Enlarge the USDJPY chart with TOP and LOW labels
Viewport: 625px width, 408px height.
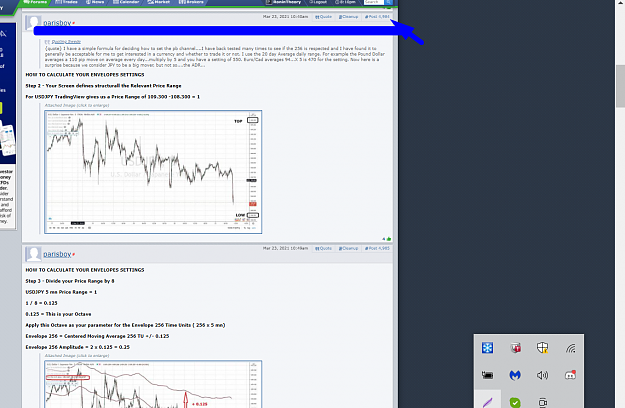point(153,172)
